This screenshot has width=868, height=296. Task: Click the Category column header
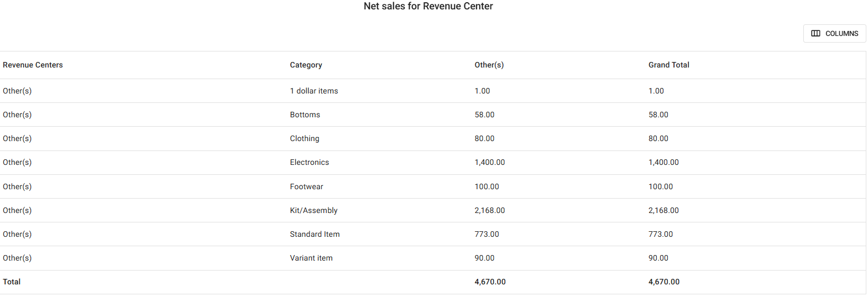click(306, 65)
